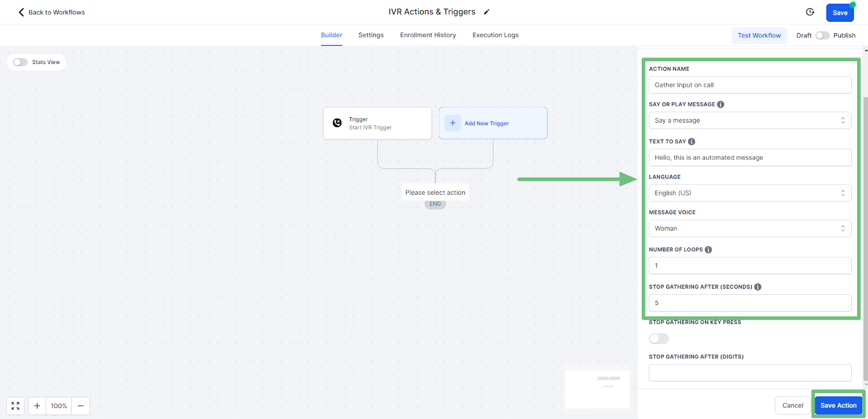Zoom in with the plus icon

click(x=37, y=405)
